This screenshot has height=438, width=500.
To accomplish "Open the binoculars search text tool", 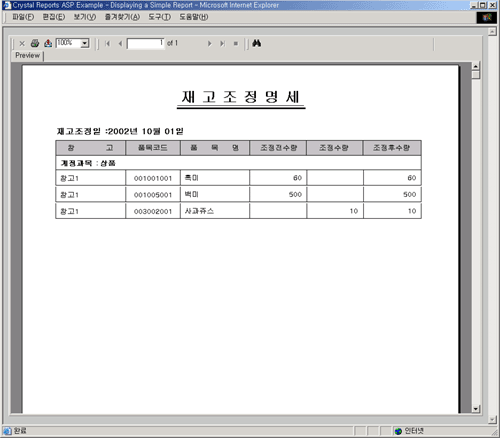I will [256, 43].
